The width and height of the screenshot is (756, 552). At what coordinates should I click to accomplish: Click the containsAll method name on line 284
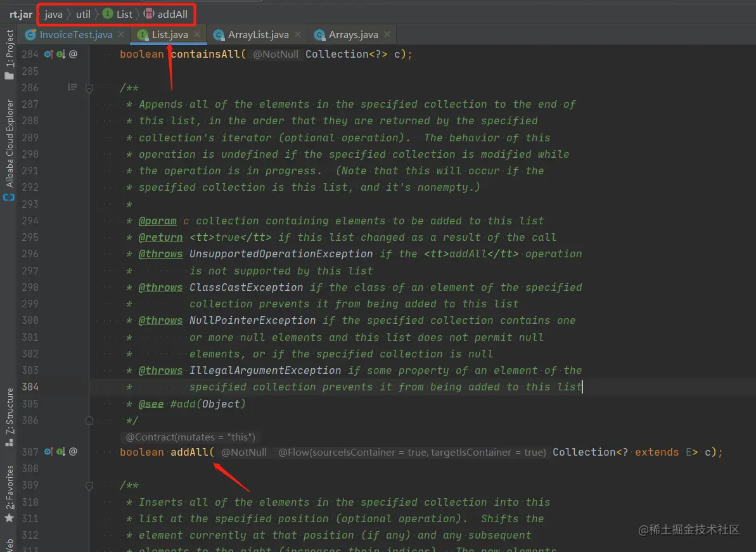(205, 54)
